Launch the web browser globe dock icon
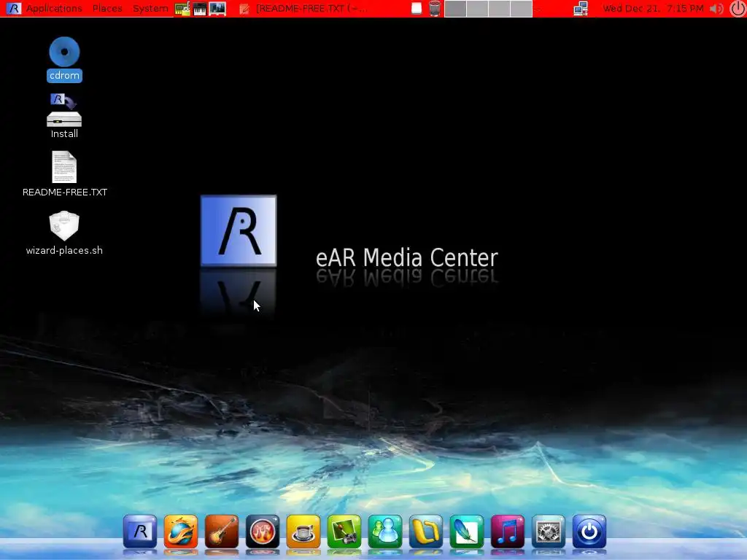 point(181,531)
